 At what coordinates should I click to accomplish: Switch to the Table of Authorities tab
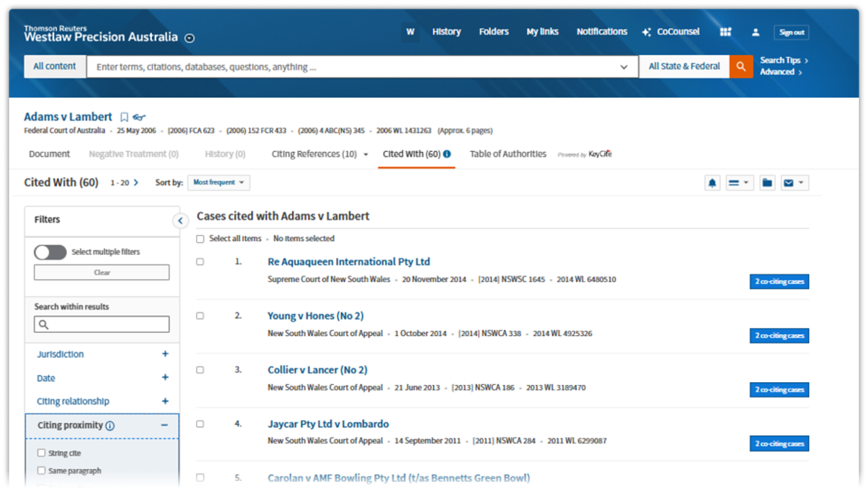[x=507, y=155]
